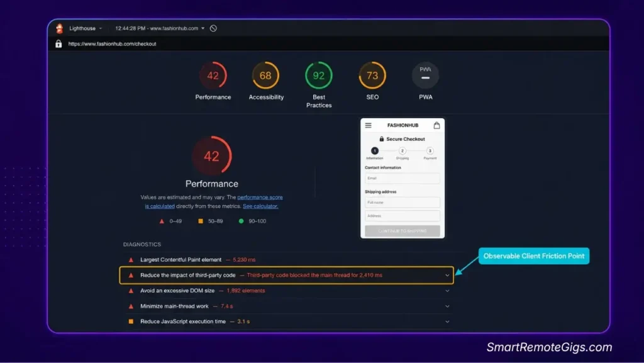Select the SEO score gauge 73
644x363 pixels.
tap(372, 75)
